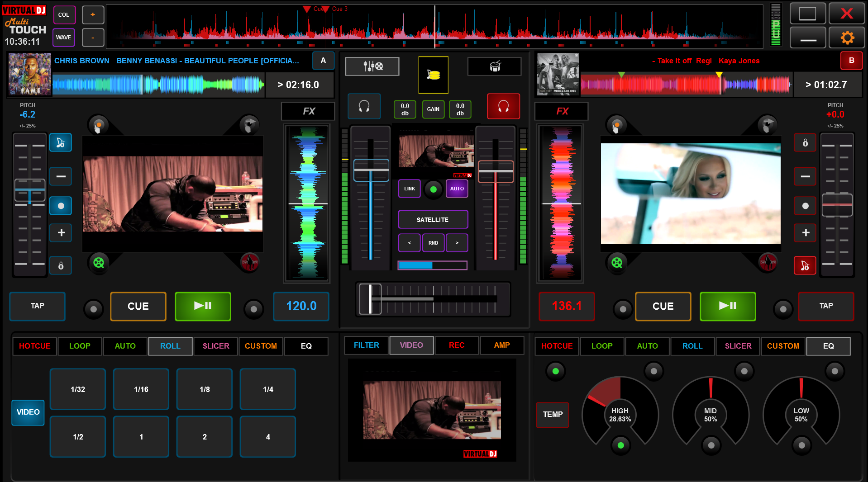Screen dimensions: 868x482
Task: Switch left deck pads to SLICER tab
Action: pyautogui.click(x=216, y=346)
